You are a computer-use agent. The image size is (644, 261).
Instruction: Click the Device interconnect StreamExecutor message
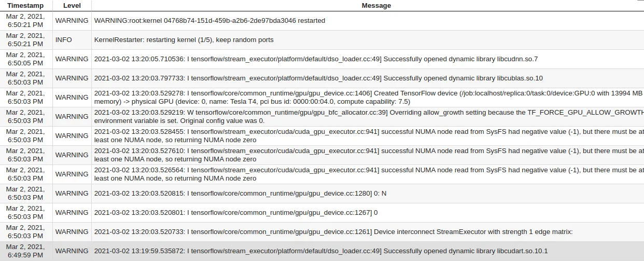click(x=333, y=232)
